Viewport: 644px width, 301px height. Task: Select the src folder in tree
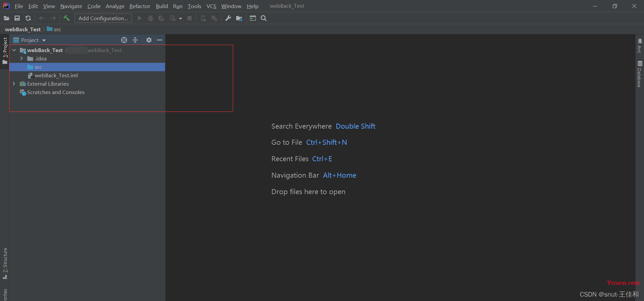tap(87, 67)
